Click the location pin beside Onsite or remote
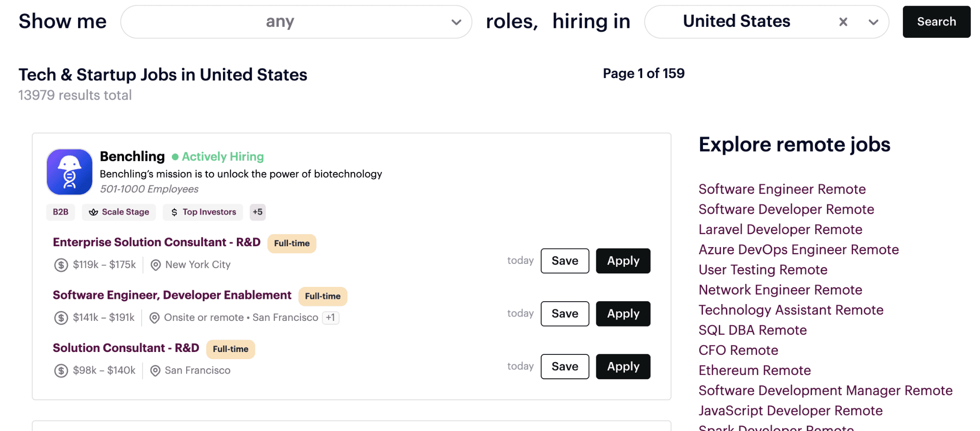This screenshot has width=980, height=431. (x=155, y=318)
